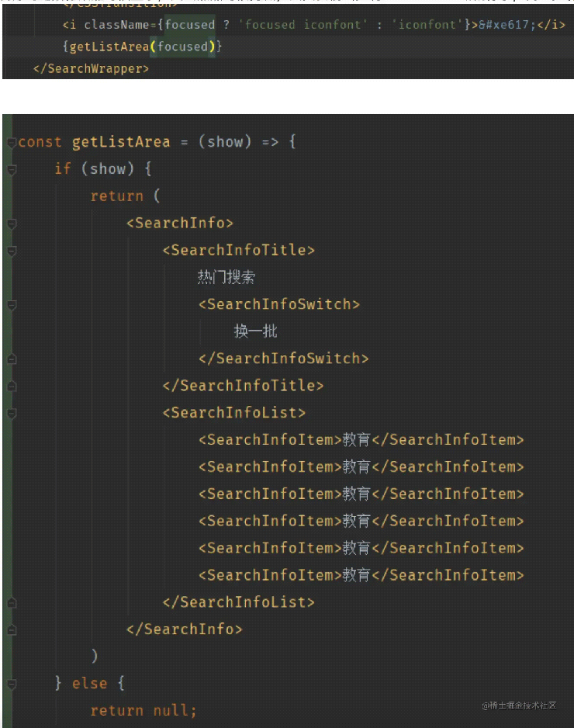Click the closing </SearchInfoList> tag
Image resolution: width=574 pixels, height=728 pixels.
[x=238, y=602]
